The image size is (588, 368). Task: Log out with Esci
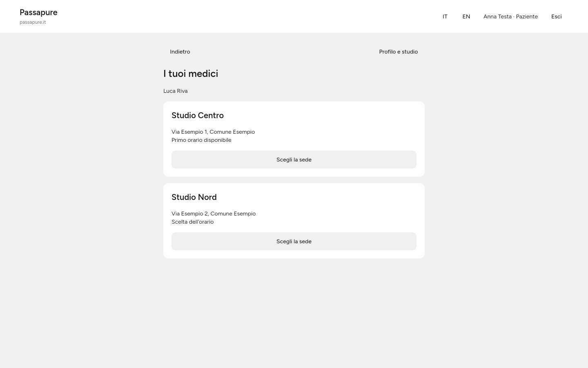coord(557,16)
